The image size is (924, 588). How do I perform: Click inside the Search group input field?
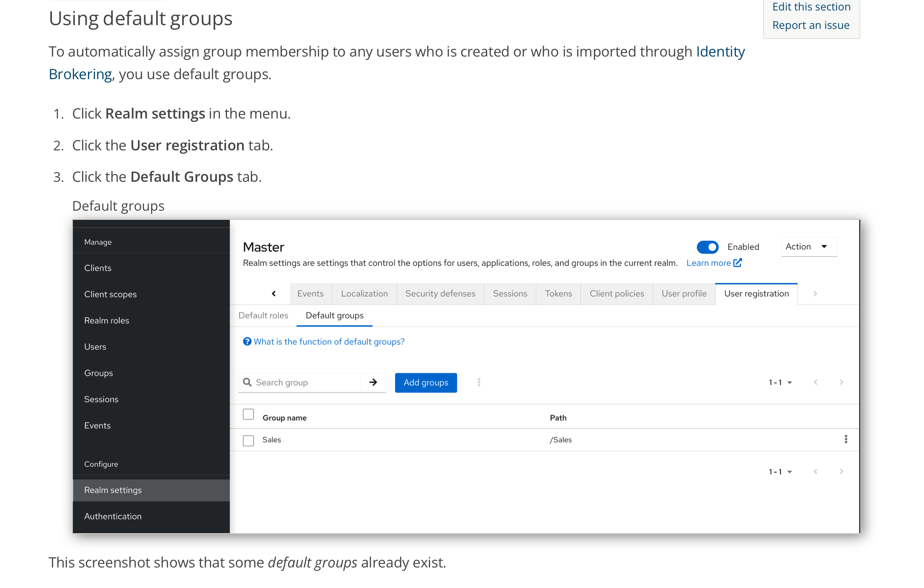(302, 382)
